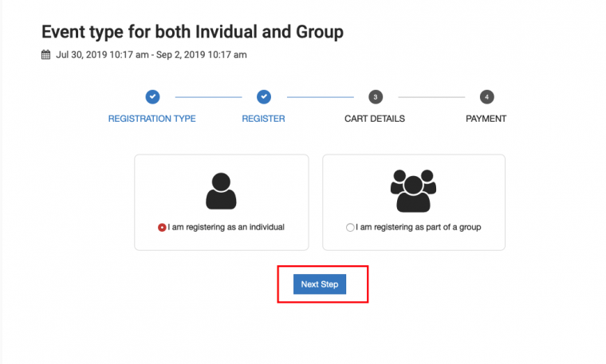Click the group of people icon
Image resolution: width=606 pixels, height=364 pixels.
click(414, 191)
